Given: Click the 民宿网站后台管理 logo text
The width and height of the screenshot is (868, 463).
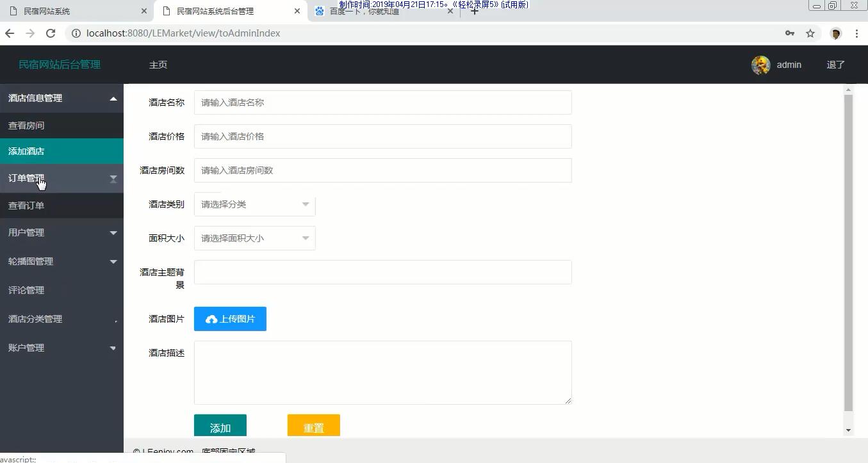Looking at the screenshot, I should tap(60, 65).
